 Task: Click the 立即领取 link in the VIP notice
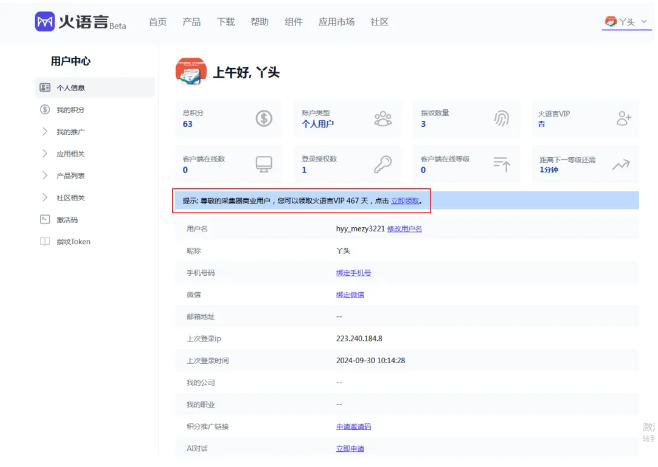click(x=405, y=201)
